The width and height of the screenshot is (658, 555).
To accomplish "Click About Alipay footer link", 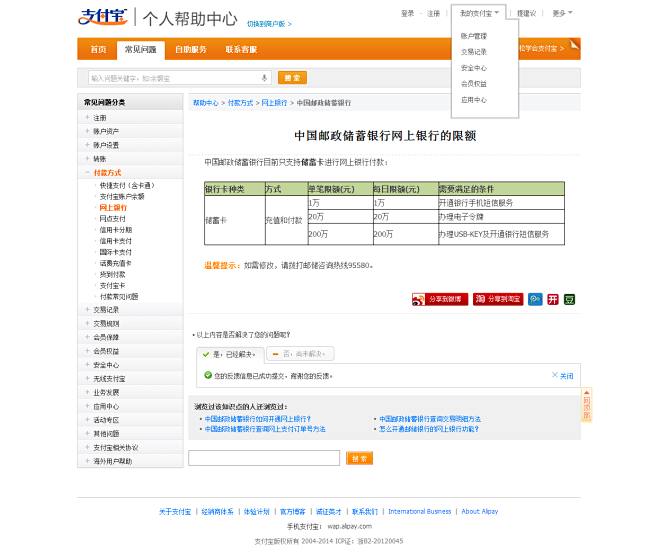I will point(480,511).
